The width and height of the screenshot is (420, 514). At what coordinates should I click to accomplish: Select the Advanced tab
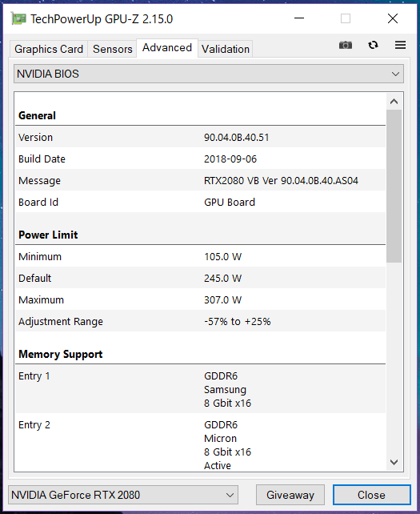click(x=167, y=48)
